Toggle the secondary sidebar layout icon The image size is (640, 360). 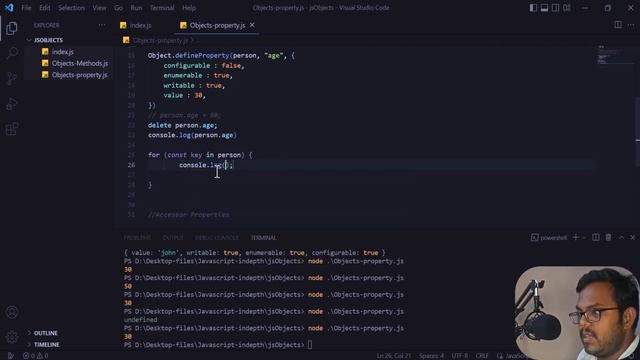556,8
